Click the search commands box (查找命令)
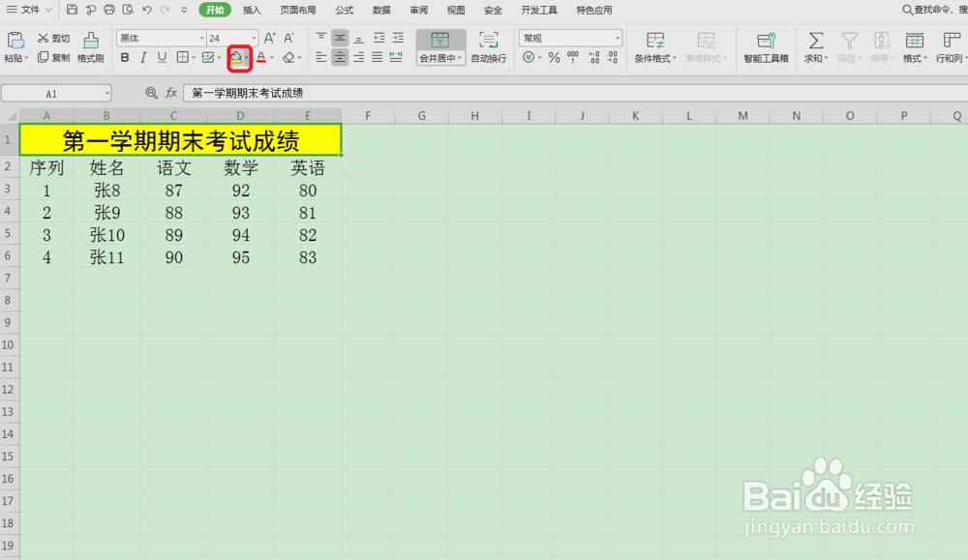 point(935,10)
